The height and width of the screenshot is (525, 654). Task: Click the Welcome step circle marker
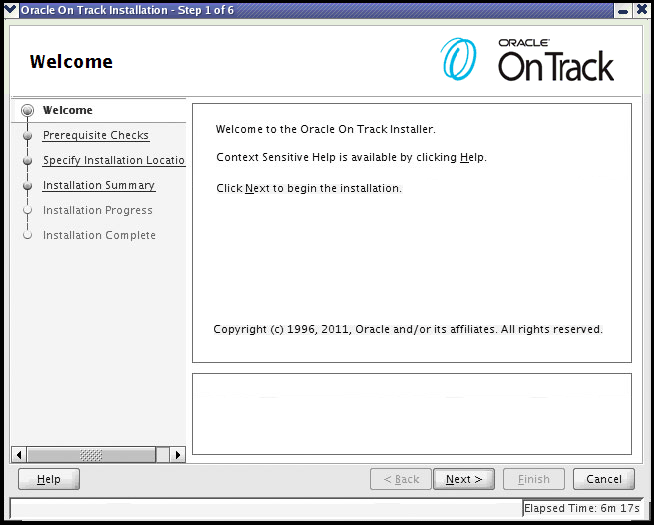pos(28,111)
